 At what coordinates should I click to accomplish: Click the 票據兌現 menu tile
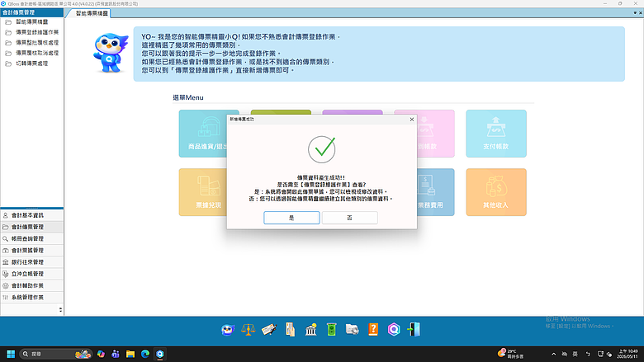[x=203, y=192]
